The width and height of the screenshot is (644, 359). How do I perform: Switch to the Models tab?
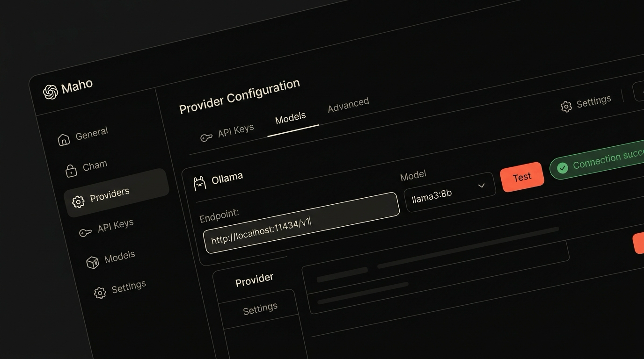click(291, 119)
